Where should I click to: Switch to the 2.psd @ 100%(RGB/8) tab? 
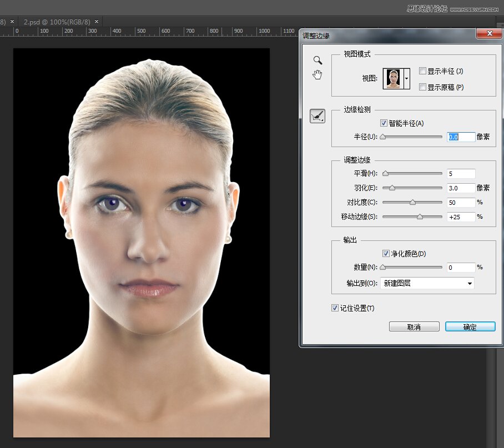[x=57, y=22]
